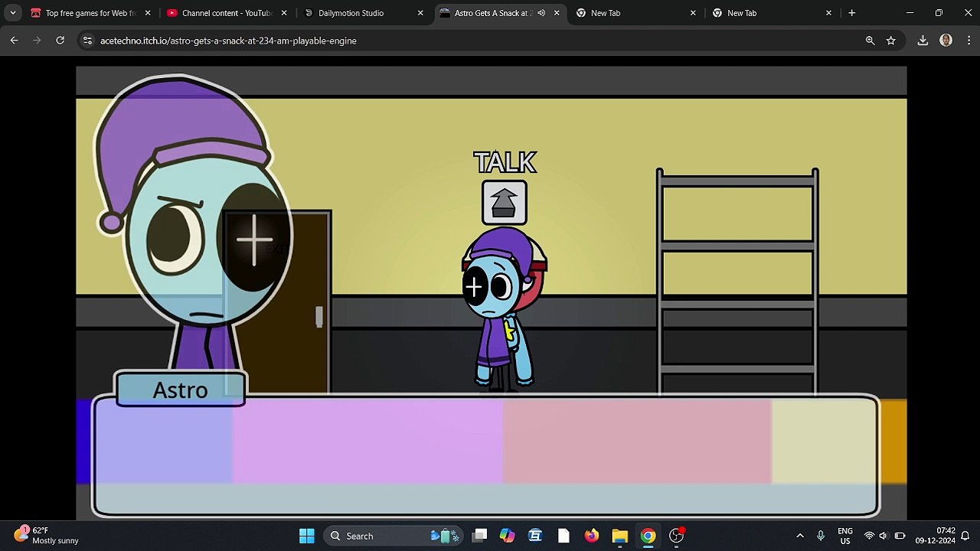
Task: Launch Firefox from the taskbar
Action: [592, 536]
